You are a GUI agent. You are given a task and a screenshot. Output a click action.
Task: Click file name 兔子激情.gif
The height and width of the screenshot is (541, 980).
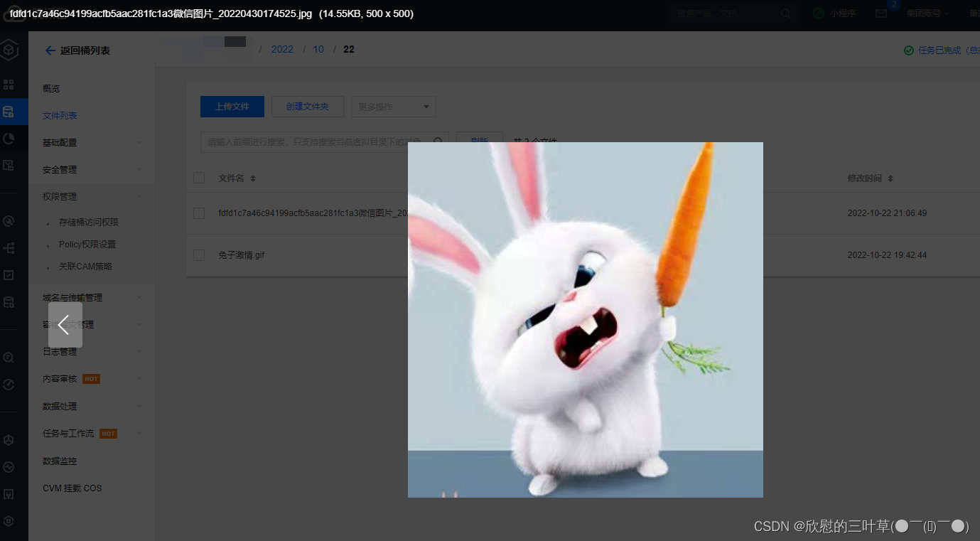point(242,255)
